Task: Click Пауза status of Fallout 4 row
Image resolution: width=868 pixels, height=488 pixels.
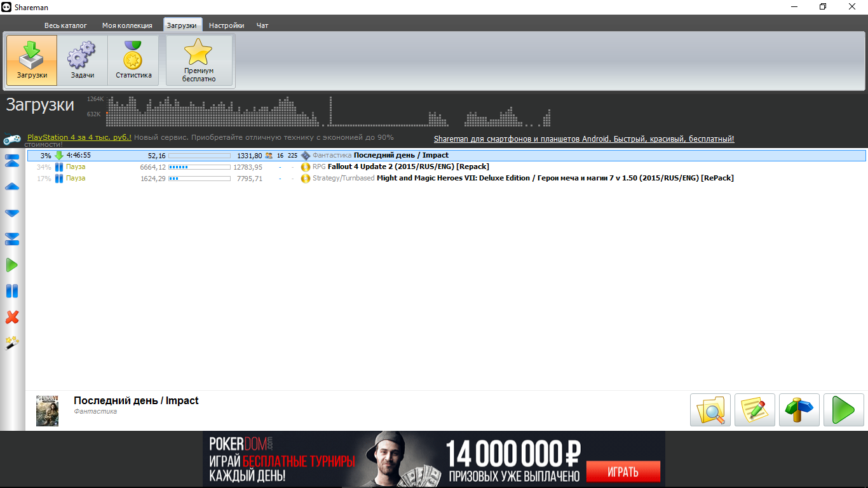Action: pyautogui.click(x=76, y=167)
